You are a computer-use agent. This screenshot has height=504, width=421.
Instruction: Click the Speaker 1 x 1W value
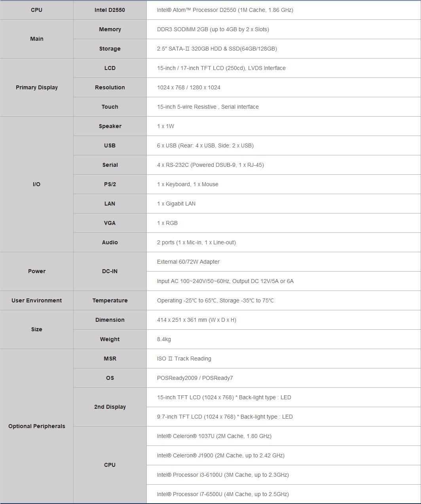click(x=165, y=126)
